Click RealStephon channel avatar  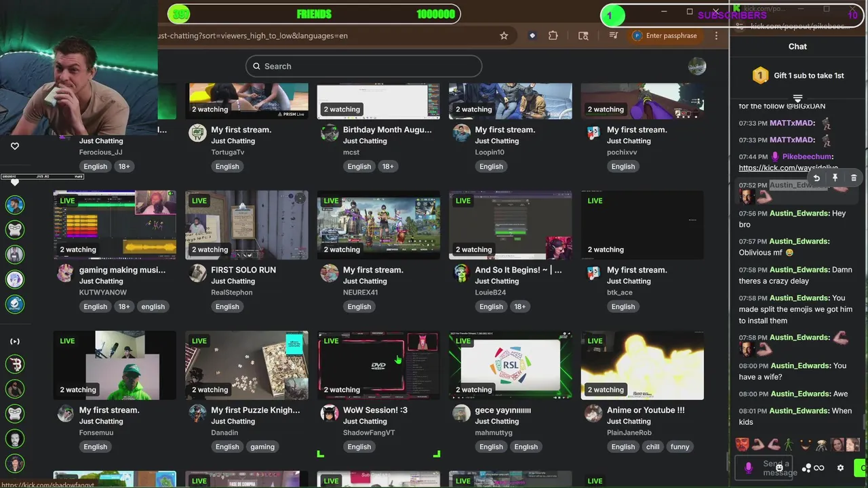tap(197, 273)
